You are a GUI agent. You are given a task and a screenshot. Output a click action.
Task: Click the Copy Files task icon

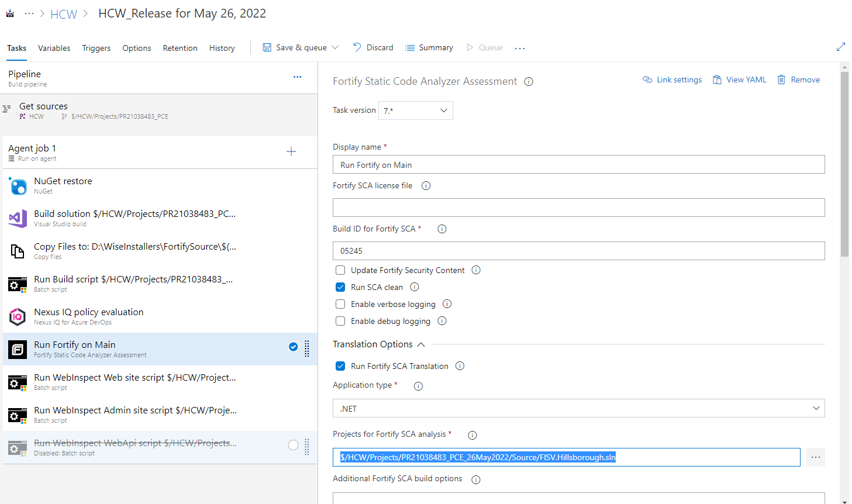(x=18, y=251)
